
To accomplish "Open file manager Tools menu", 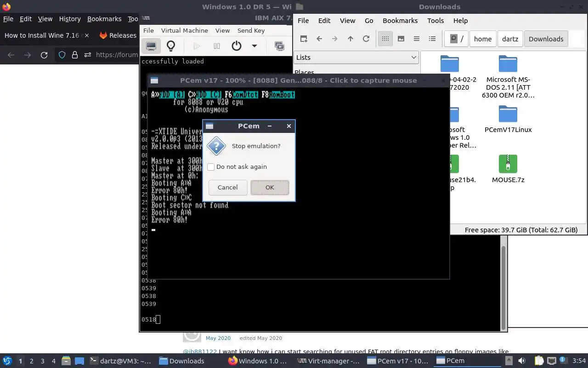I will [x=435, y=21].
